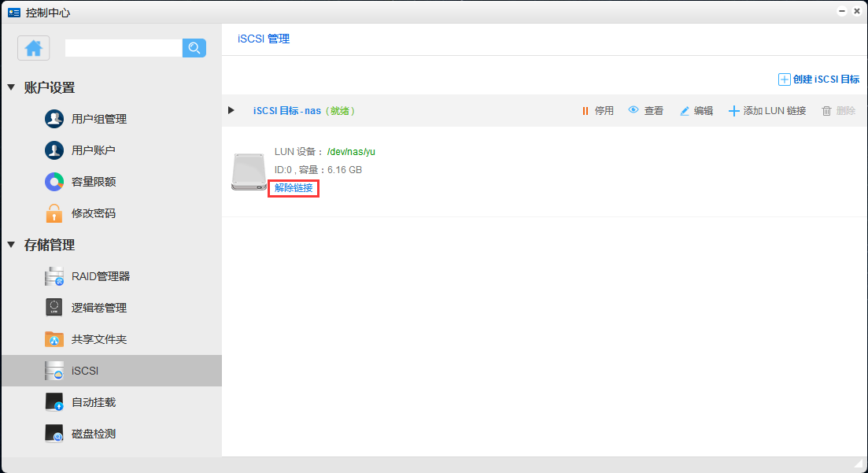Open 容量限额 settings page
The width and height of the screenshot is (868, 473).
coord(94,182)
